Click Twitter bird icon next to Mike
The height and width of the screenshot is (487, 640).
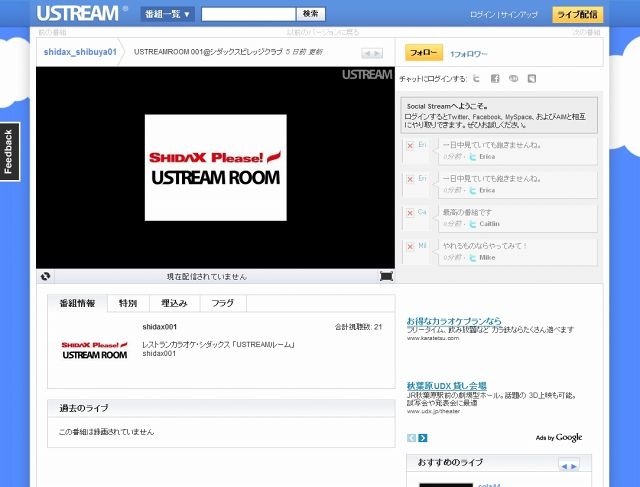pos(473,258)
